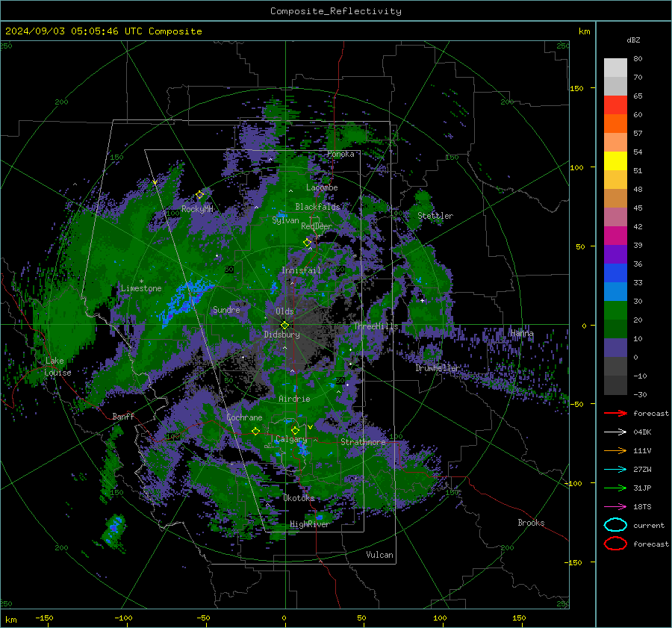Select the Hanna city label
This screenshot has height=628, width=672.
point(522,333)
